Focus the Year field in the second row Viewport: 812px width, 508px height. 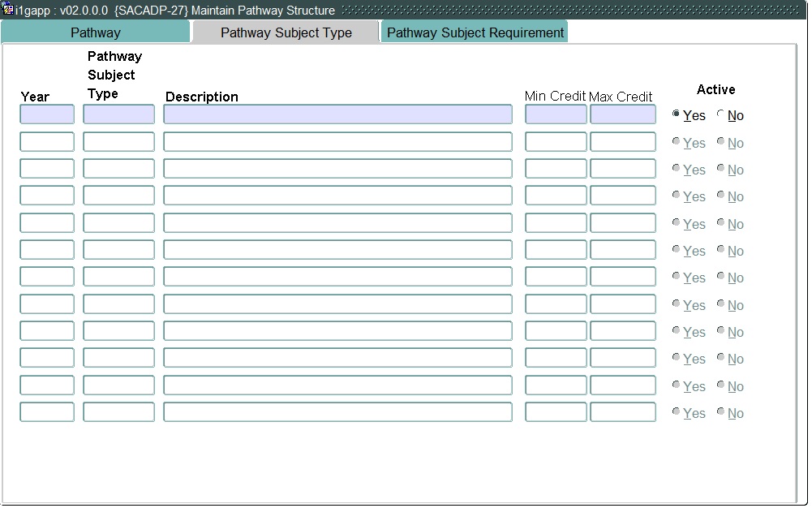tap(47, 142)
